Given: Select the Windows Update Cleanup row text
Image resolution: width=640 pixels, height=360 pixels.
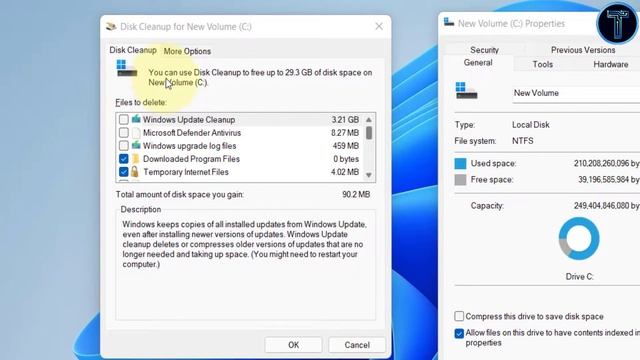Looking at the screenshot, I should tap(189, 120).
